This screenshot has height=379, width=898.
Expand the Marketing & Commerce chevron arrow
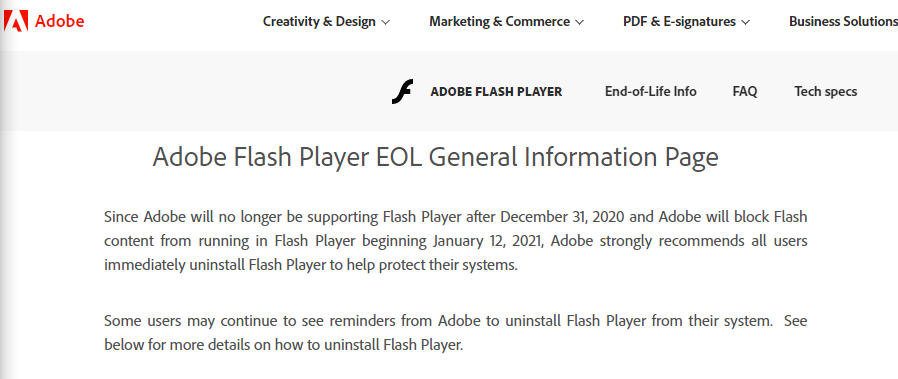pyautogui.click(x=579, y=22)
